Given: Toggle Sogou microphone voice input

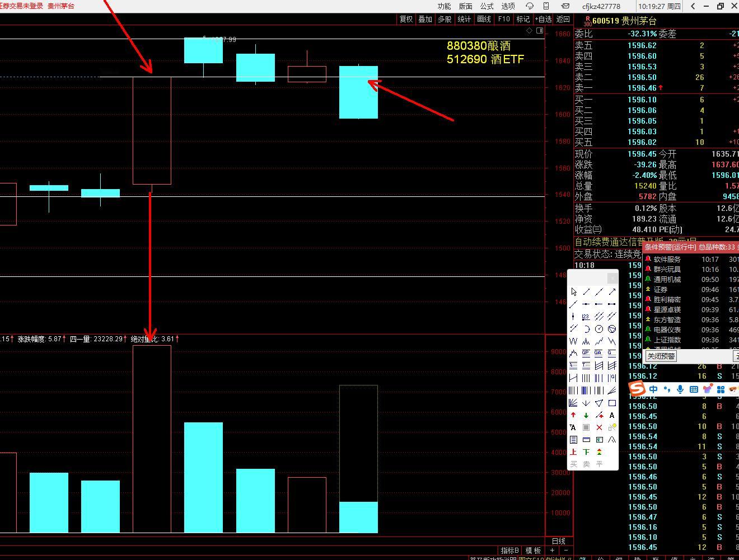Looking at the screenshot, I should click(680, 389).
